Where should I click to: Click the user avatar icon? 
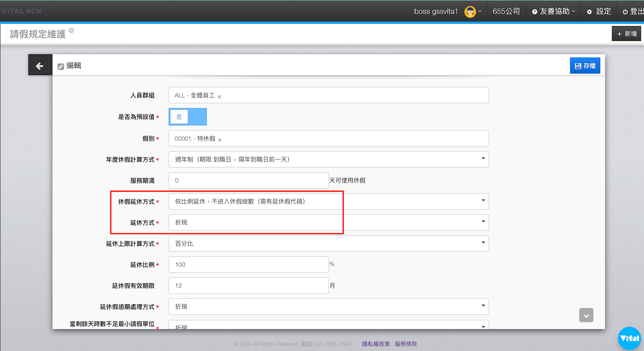(470, 12)
